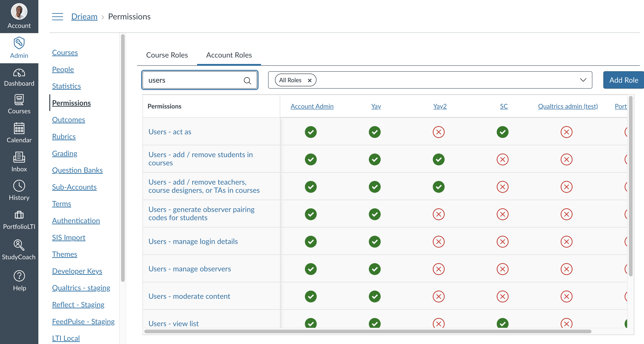Expand Users - add / remove students in courses
The height and width of the screenshot is (344, 644).
tap(201, 159)
